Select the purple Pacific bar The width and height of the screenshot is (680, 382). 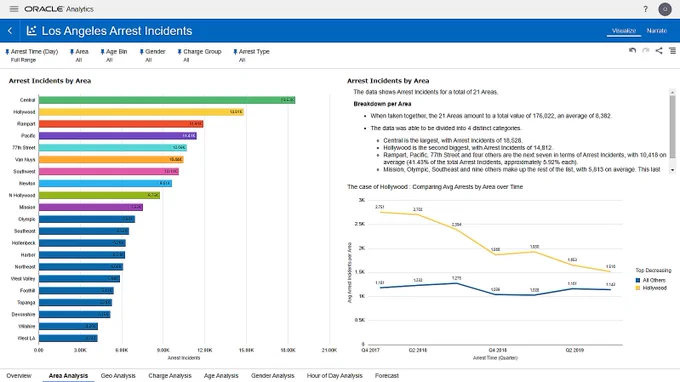[x=118, y=136]
